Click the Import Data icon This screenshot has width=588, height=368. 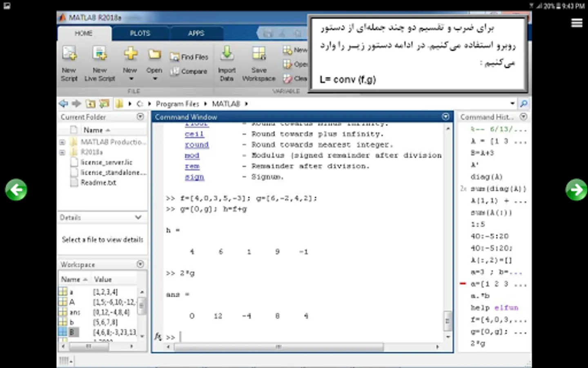[x=227, y=54]
